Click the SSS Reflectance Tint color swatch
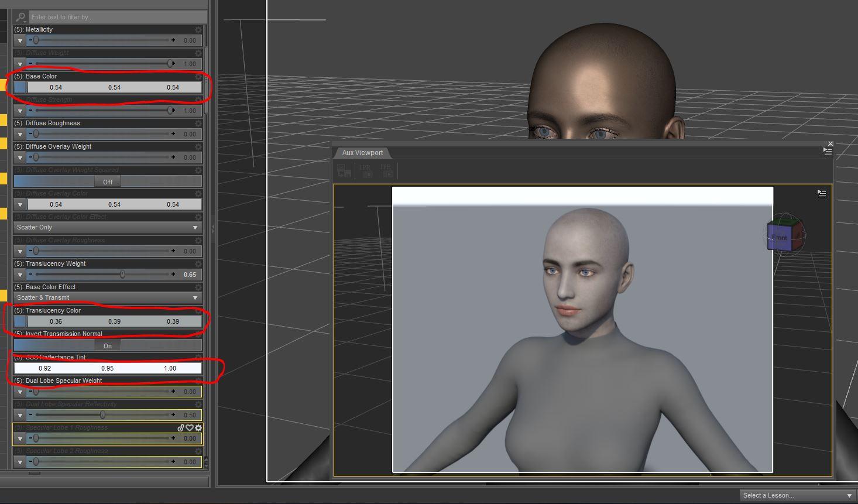This screenshot has height=504, width=858. click(108, 368)
